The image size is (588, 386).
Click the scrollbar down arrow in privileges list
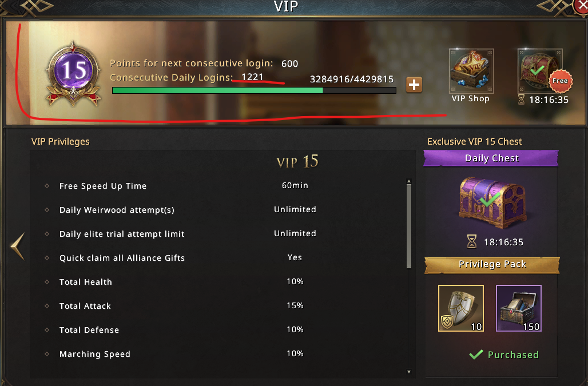[x=409, y=372]
